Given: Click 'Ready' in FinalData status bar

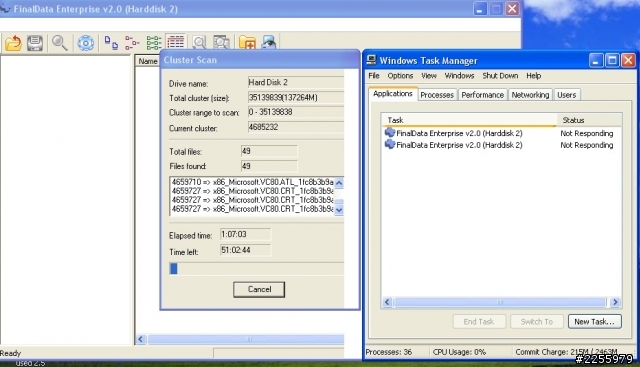Looking at the screenshot, I should (10, 353).
